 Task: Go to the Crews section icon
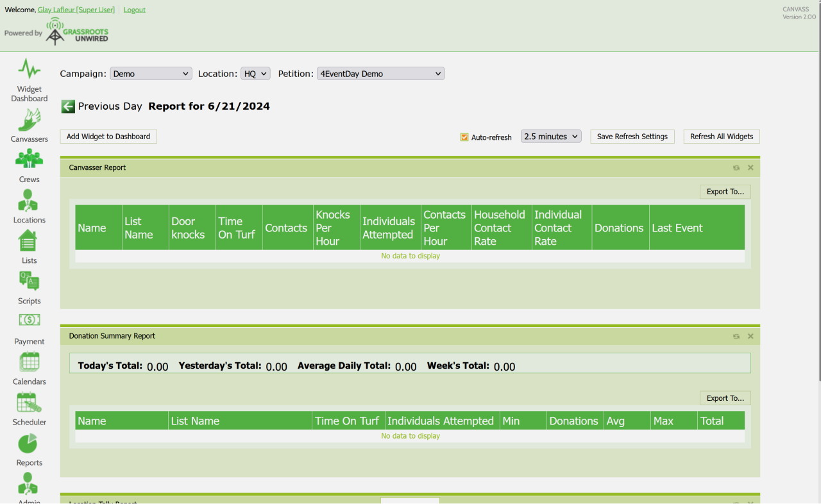(29, 159)
